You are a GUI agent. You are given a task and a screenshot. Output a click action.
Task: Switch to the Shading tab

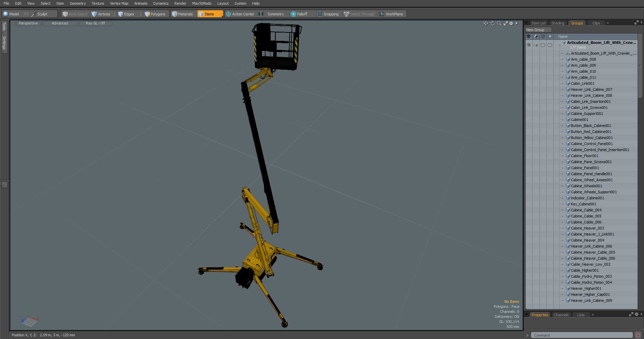pyautogui.click(x=558, y=23)
